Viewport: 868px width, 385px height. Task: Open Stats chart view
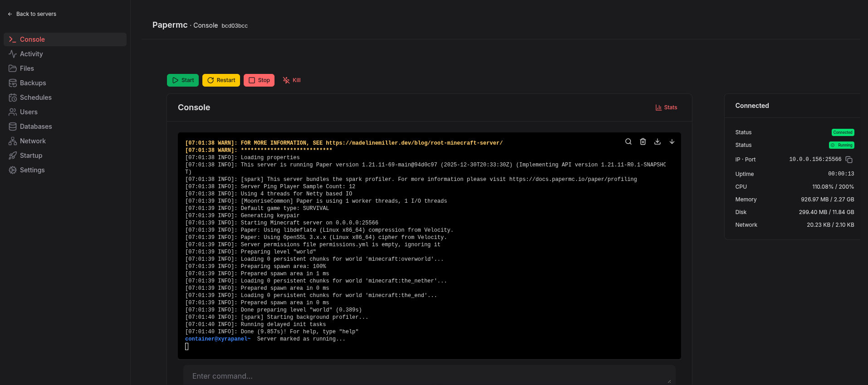(x=666, y=107)
